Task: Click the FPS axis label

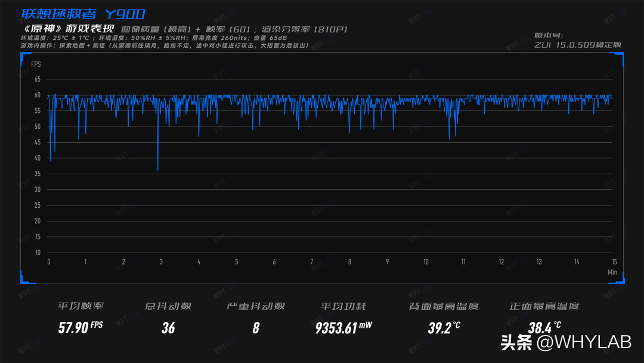Action: pos(36,64)
